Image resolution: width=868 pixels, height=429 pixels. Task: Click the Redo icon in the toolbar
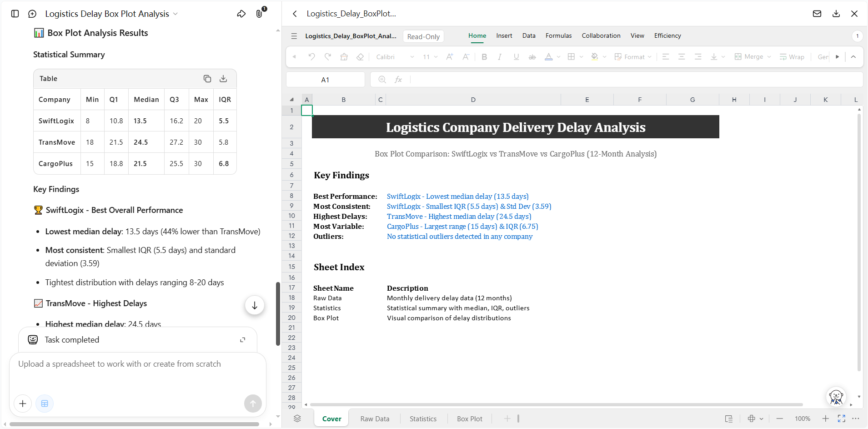pos(328,57)
